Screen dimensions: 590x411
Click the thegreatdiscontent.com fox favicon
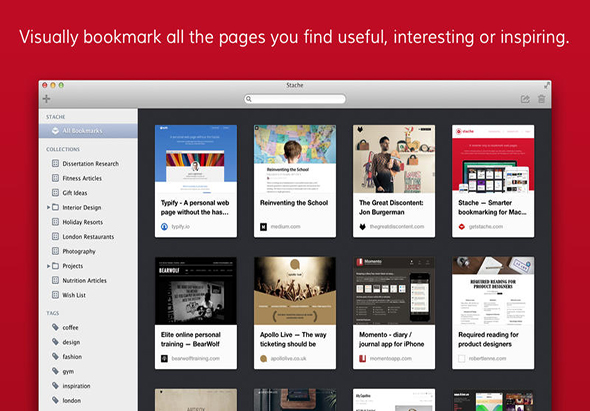coord(362,227)
